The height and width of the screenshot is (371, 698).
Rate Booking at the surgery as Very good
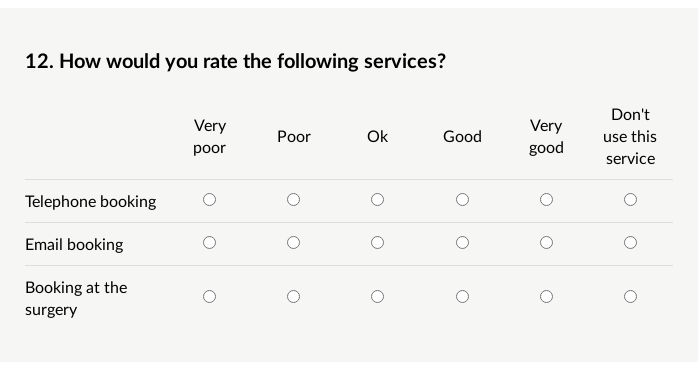(x=546, y=297)
